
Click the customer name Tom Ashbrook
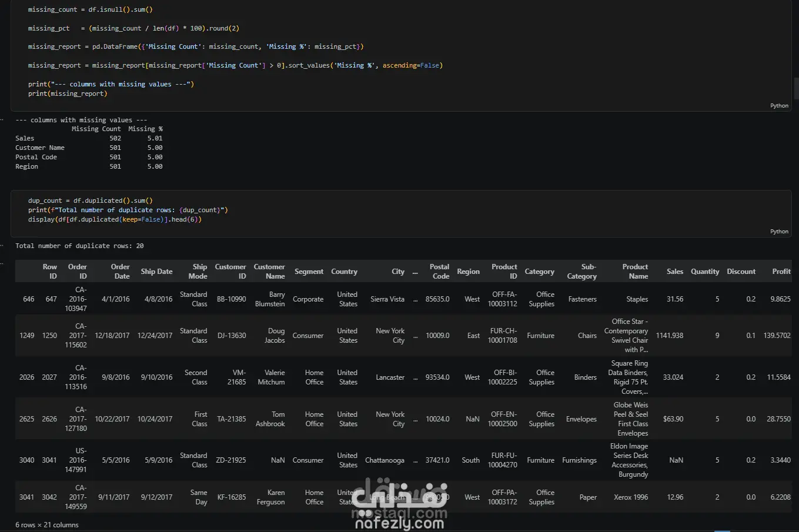coord(270,419)
